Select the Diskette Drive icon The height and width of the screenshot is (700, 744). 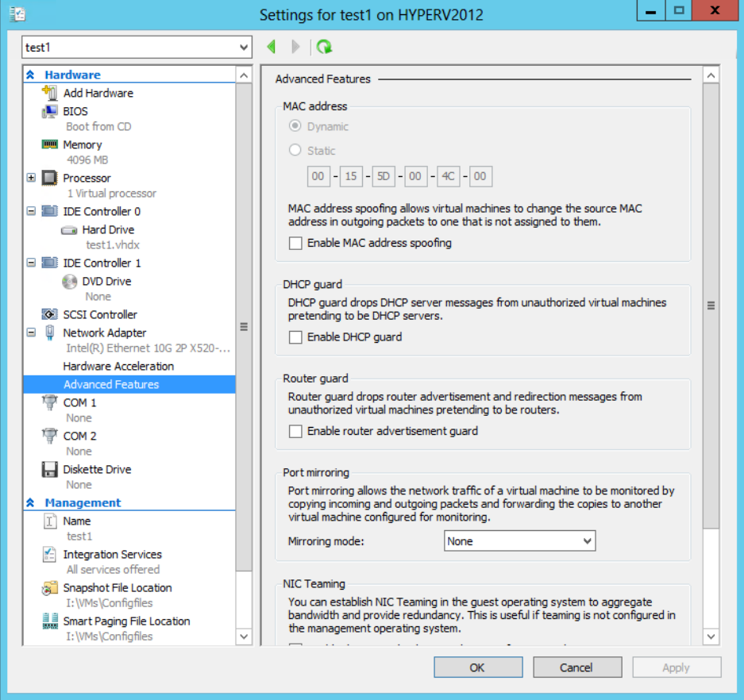click(49, 469)
